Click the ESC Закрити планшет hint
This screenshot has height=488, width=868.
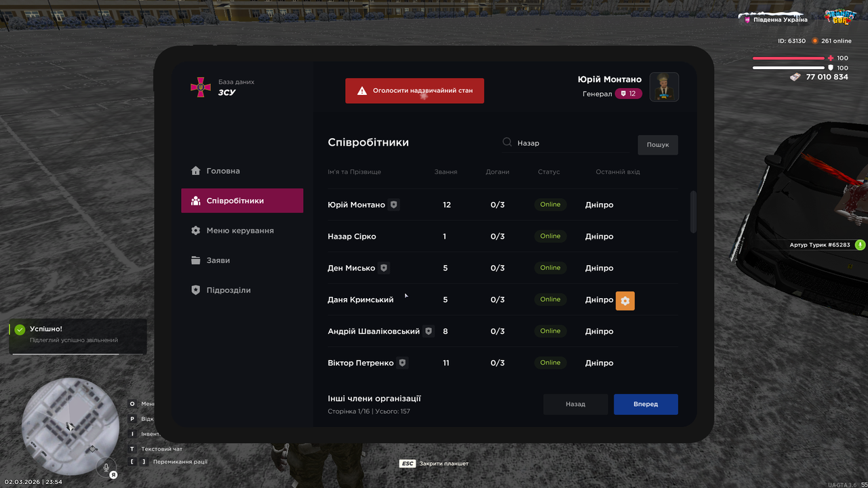[x=434, y=464]
